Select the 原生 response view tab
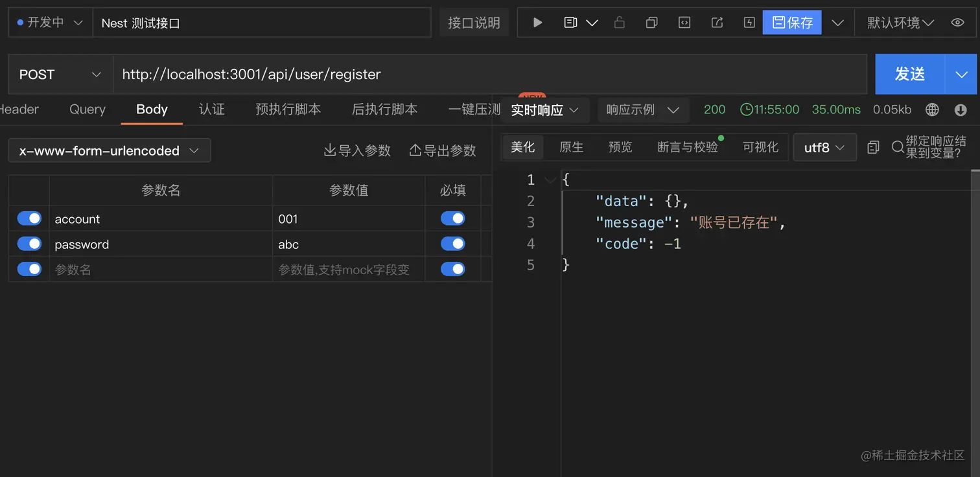The image size is (980, 477). coord(571,147)
